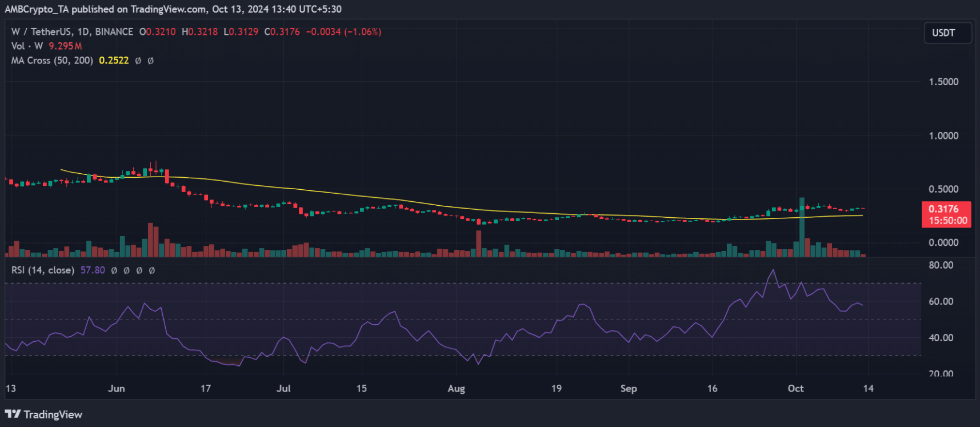Click the Aug label on time axis
Image resolution: width=980 pixels, height=427 pixels.
(456, 389)
